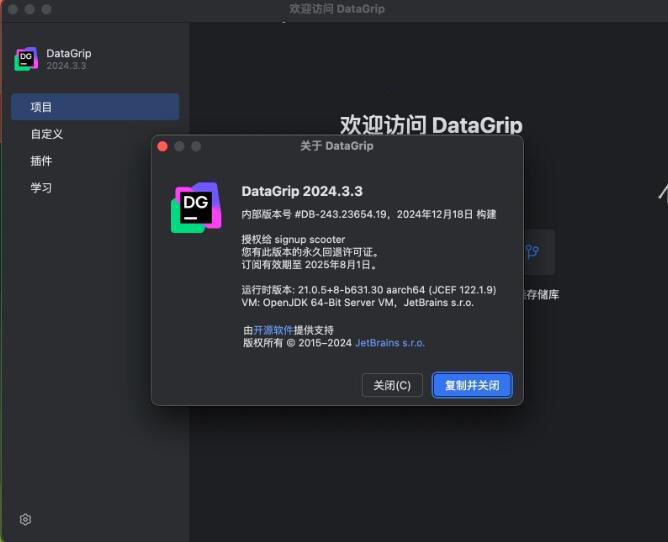
Task: Click the DataGrip logo in sidebar
Action: 26,59
